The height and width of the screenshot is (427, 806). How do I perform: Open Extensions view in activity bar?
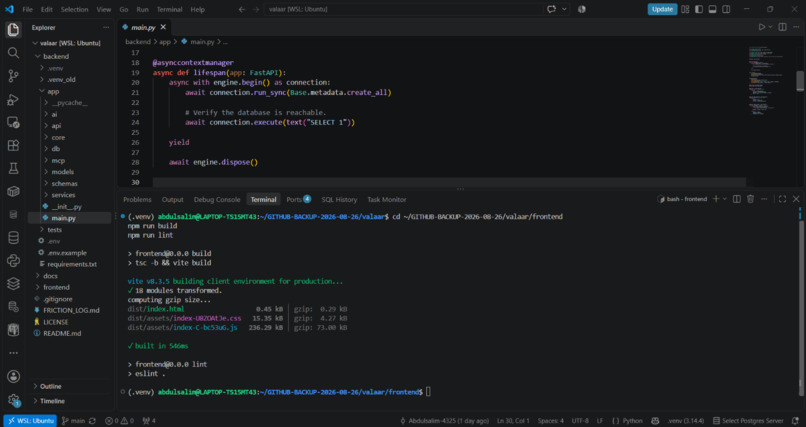point(13,145)
